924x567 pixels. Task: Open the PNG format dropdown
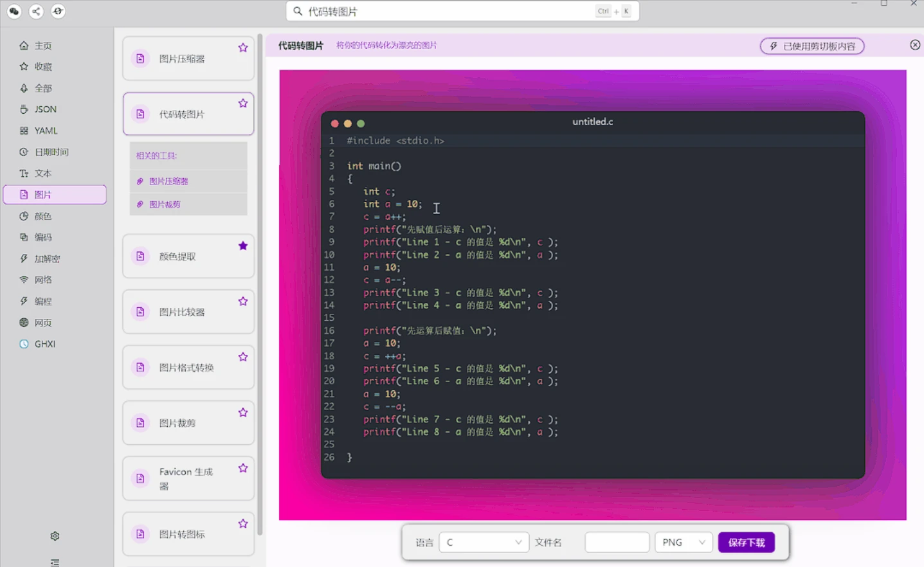pyautogui.click(x=684, y=543)
